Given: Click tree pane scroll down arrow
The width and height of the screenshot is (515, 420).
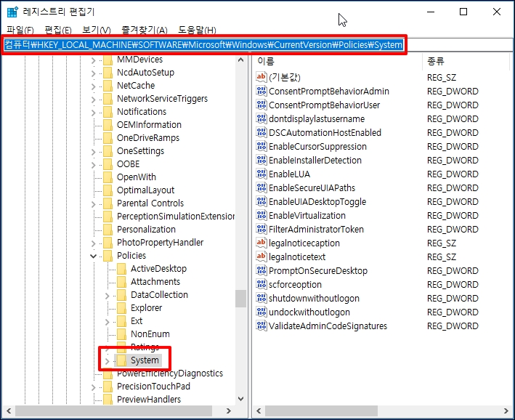Looking at the screenshot, I should [240, 399].
